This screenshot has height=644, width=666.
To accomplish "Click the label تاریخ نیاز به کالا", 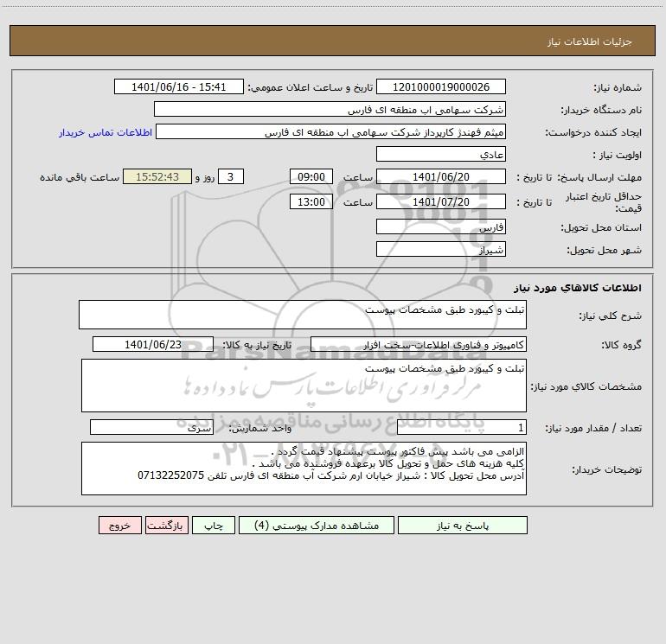I will 258,345.
